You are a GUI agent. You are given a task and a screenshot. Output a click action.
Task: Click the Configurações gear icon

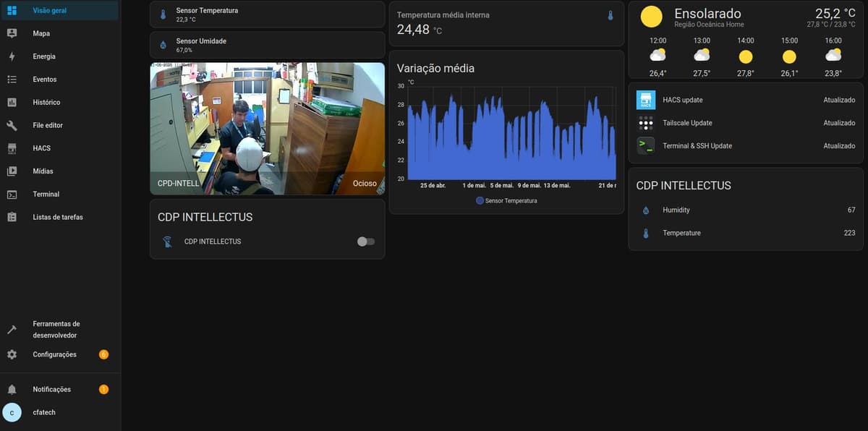[x=12, y=354]
